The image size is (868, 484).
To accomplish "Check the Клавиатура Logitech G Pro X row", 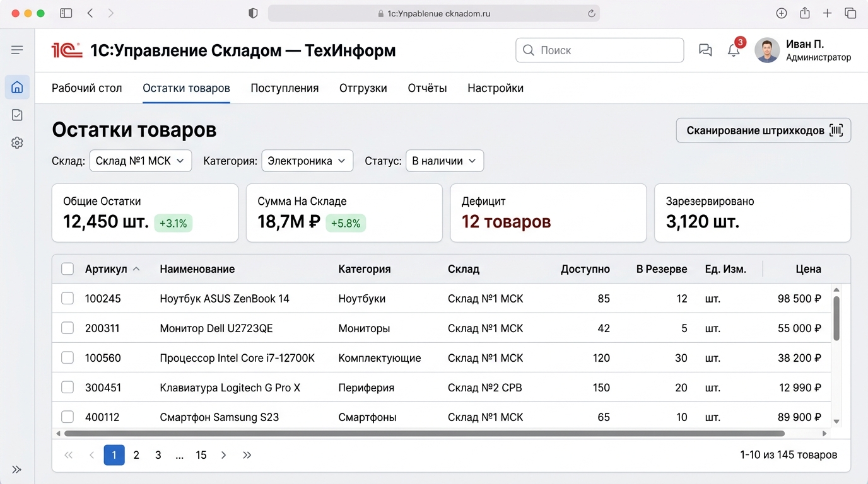I will click(x=67, y=388).
